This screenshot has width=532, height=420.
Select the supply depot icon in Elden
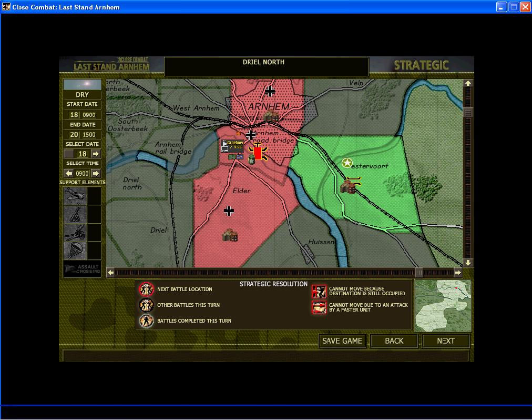click(x=230, y=235)
